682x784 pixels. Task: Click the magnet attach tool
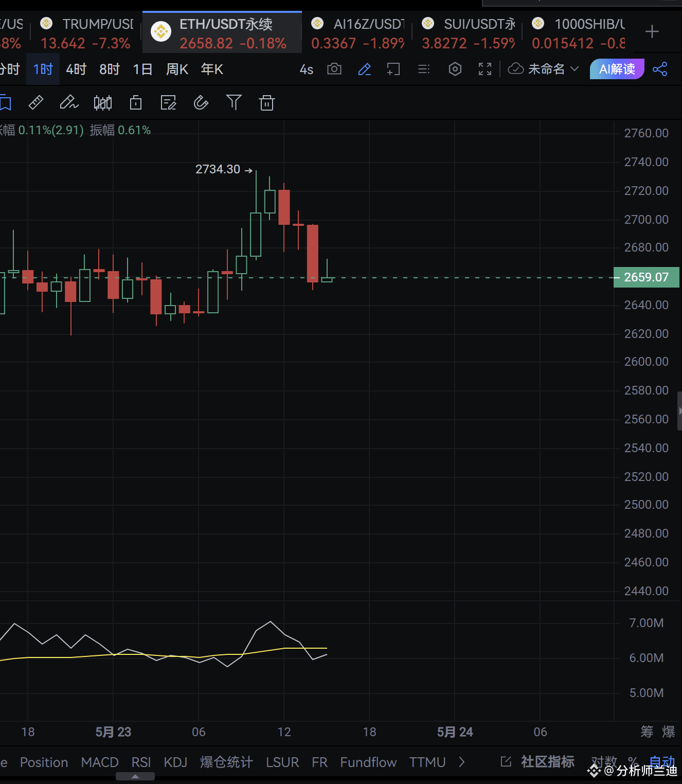[x=201, y=103]
